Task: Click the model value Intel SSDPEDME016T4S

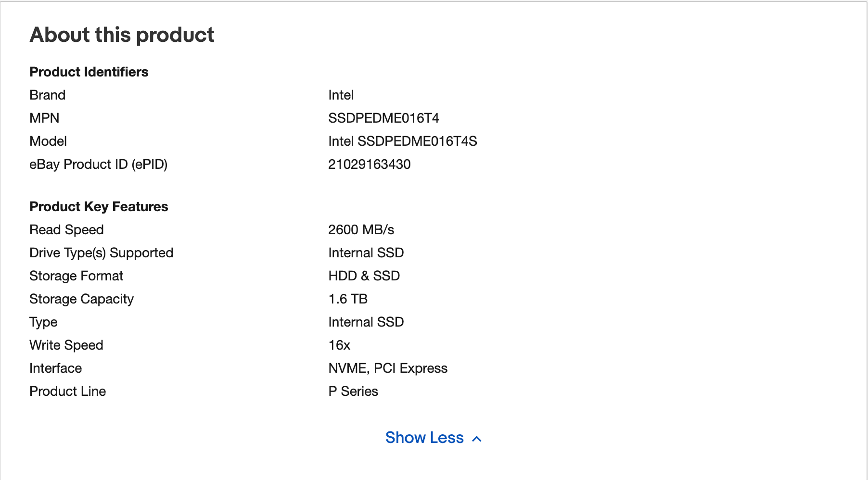Action: 402,141
